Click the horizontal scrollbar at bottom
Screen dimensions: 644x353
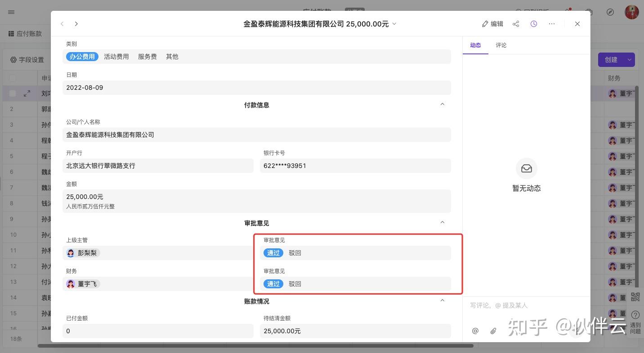pyautogui.click(x=255, y=346)
